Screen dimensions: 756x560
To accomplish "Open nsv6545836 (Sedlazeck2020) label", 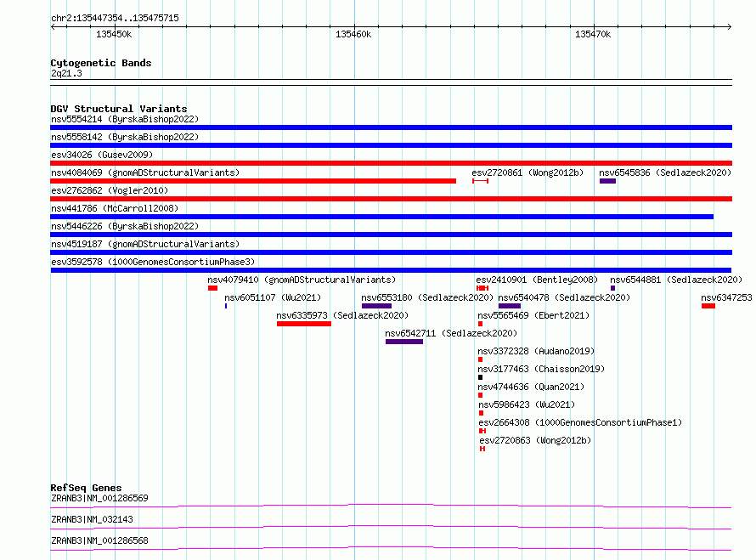I will click(665, 173).
